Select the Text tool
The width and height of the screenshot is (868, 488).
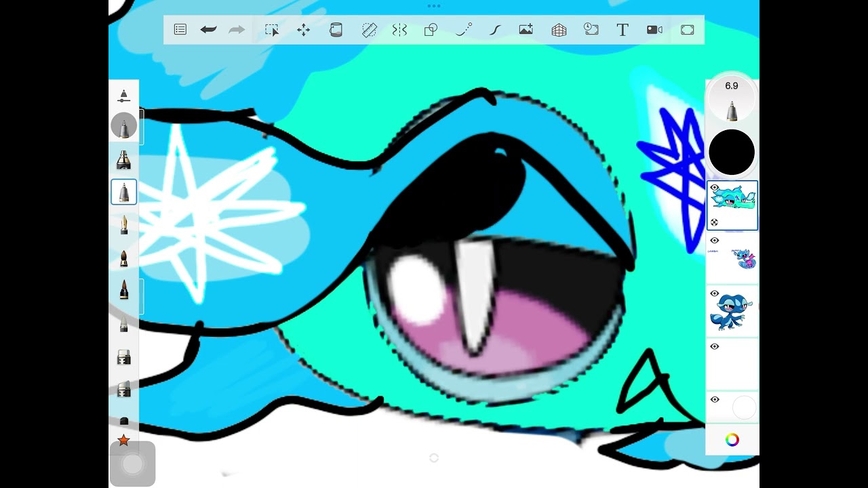click(x=623, y=30)
